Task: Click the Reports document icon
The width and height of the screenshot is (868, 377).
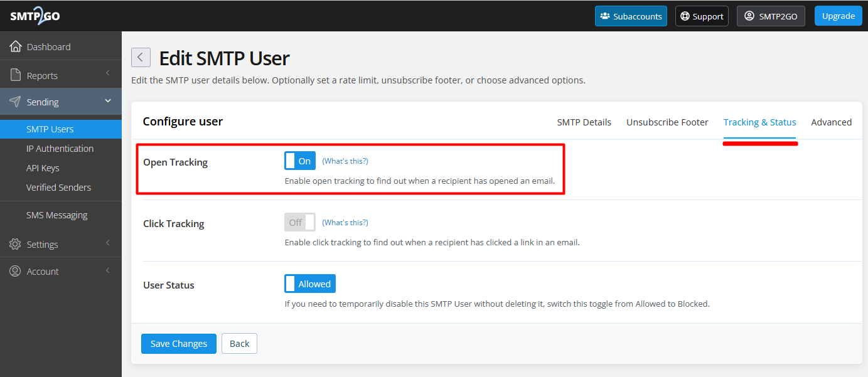Action: pyautogui.click(x=16, y=75)
